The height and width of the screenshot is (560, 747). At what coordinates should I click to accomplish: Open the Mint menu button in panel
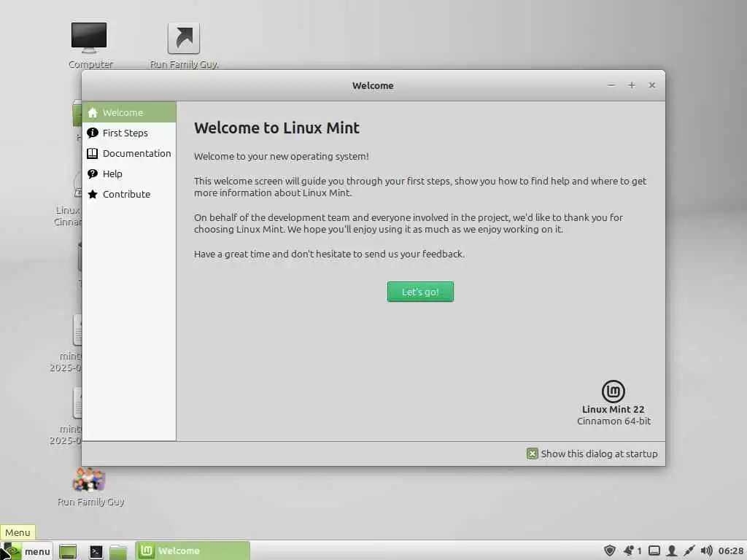(x=27, y=551)
